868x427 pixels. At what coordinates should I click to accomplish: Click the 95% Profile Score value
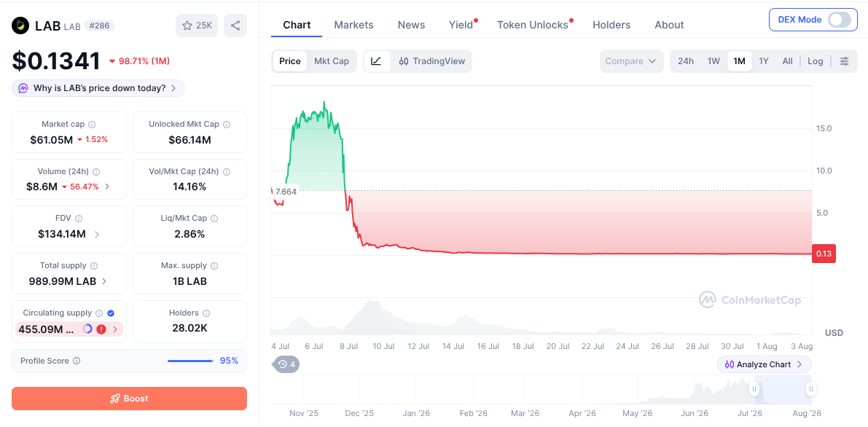click(229, 361)
